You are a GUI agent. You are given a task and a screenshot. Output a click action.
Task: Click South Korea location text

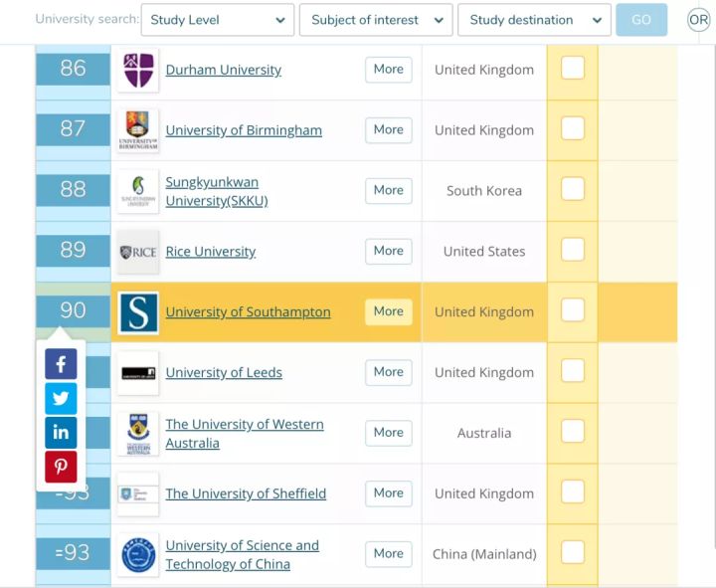pos(484,191)
